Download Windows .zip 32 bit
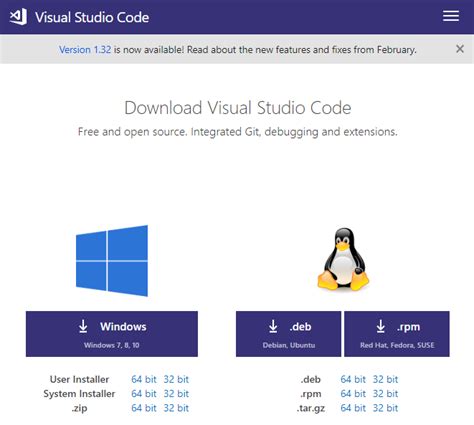 pos(176,408)
